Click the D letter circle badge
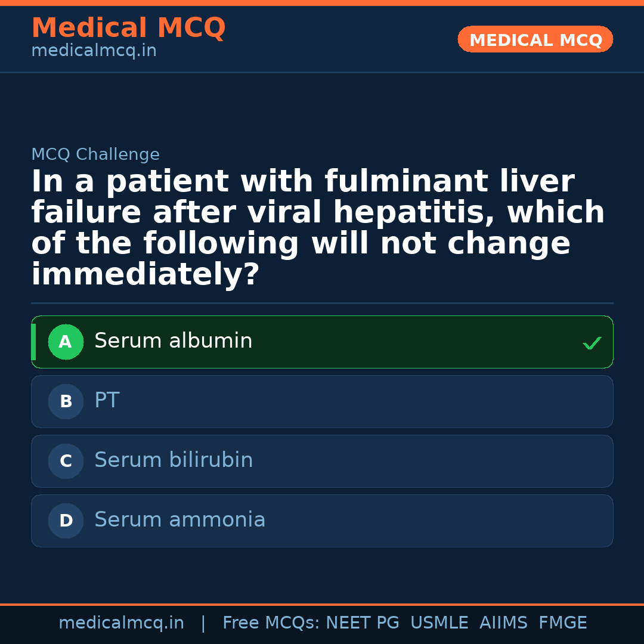Screen dimensions: 644x644 (66, 521)
